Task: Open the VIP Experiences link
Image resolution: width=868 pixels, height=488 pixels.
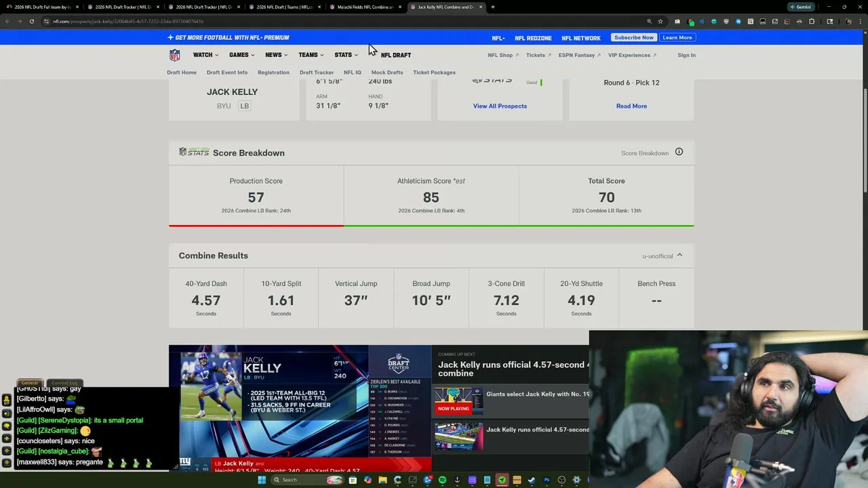Action: tap(632, 55)
